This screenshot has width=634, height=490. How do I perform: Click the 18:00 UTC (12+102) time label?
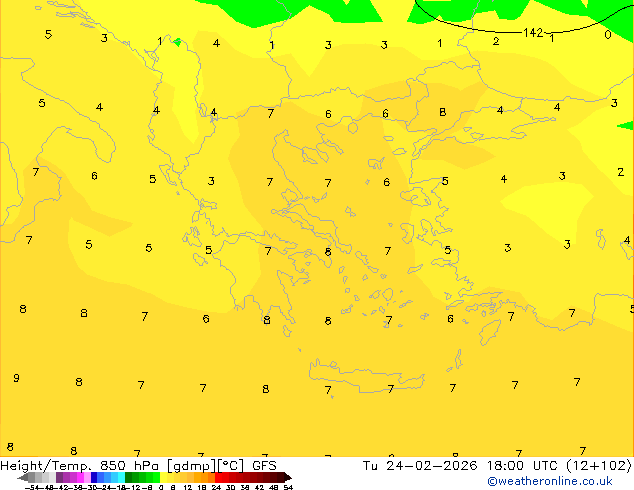pyautogui.click(x=559, y=466)
